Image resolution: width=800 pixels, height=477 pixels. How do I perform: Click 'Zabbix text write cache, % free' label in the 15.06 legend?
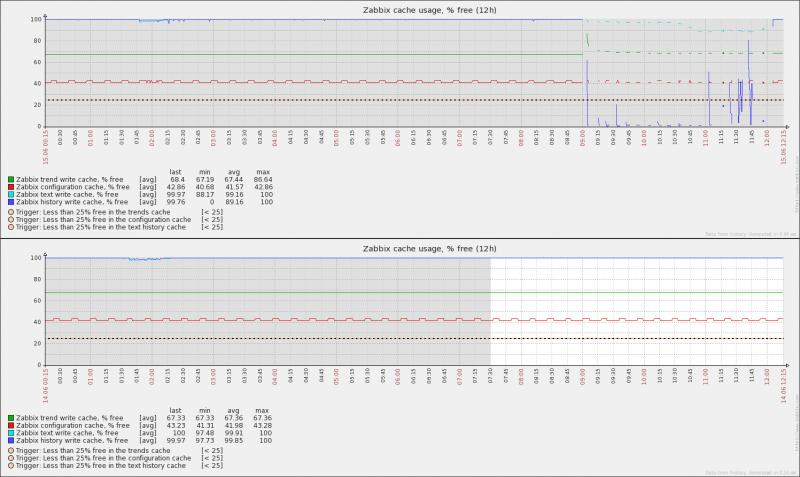pyautogui.click(x=67, y=194)
